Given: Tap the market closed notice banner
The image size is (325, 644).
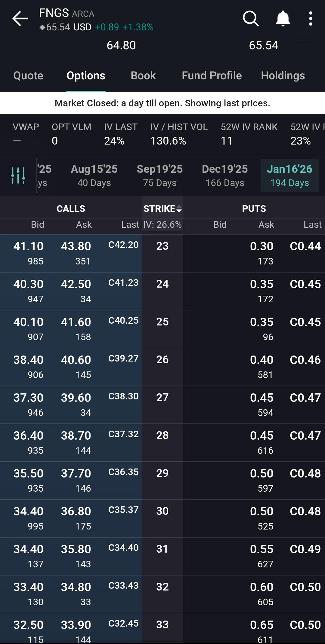Looking at the screenshot, I should (162, 103).
